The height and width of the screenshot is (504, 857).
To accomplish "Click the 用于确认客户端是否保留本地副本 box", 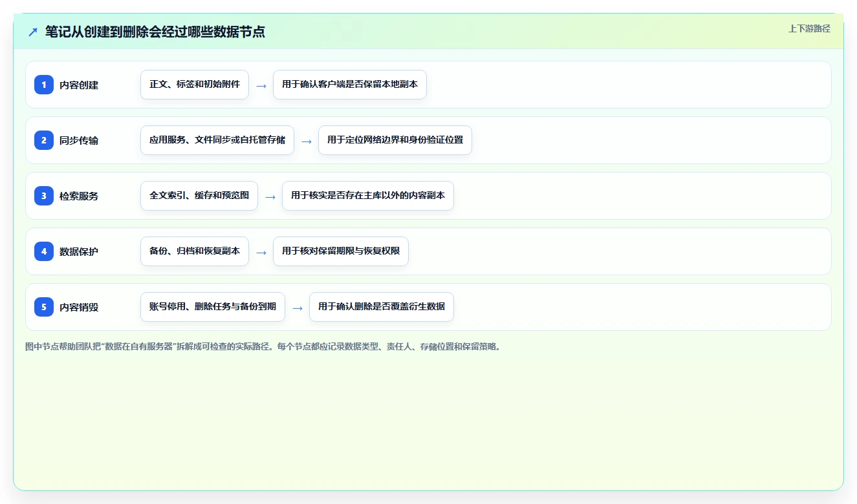I will click(x=350, y=85).
